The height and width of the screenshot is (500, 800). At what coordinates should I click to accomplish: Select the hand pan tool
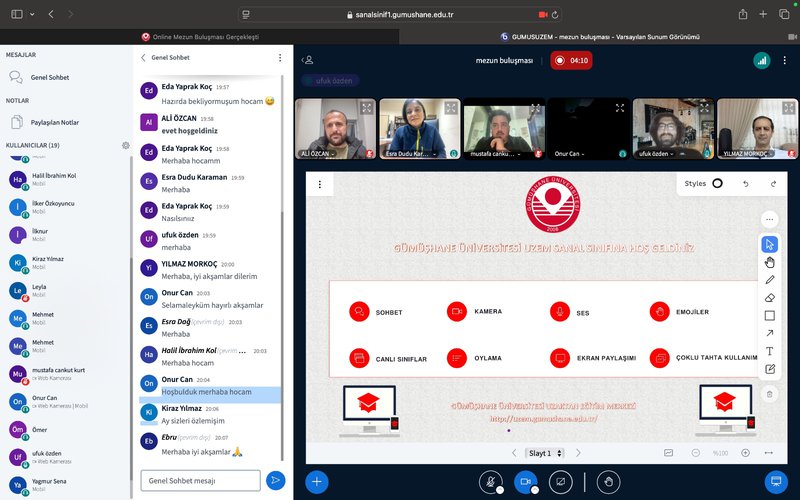tap(769, 262)
